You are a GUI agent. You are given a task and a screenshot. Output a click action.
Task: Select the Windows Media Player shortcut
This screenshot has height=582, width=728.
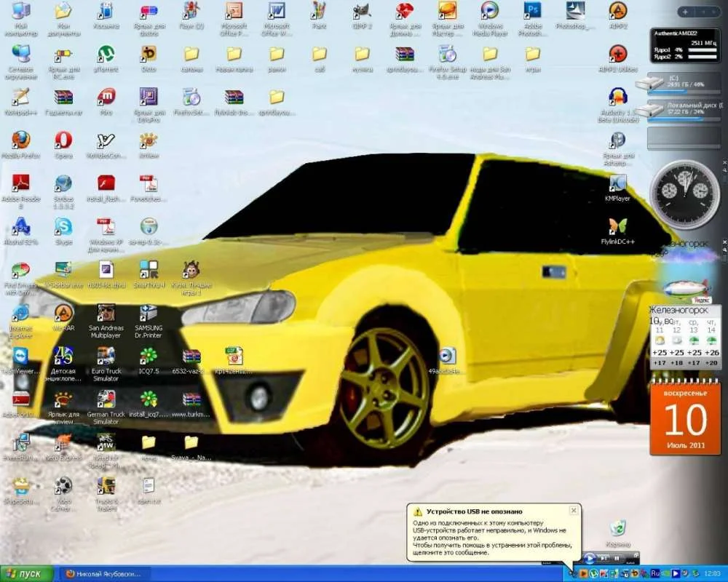[490, 12]
